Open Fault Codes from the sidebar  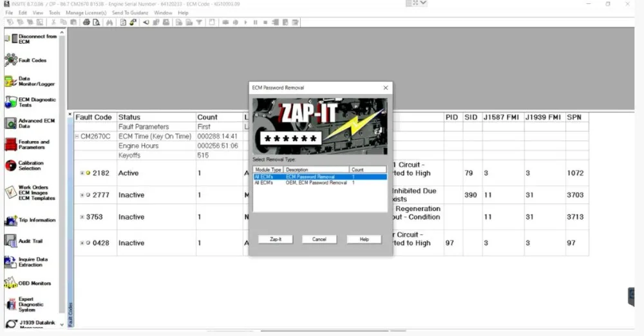coord(26,60)
